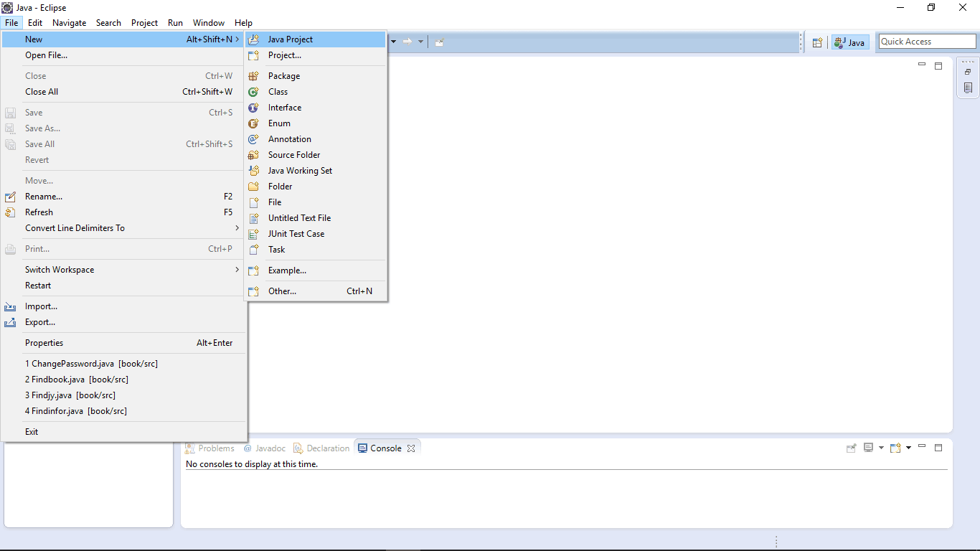Create a new Class from the submenu
The width and height of the screenshot is (980, 551).
(316, 92)
